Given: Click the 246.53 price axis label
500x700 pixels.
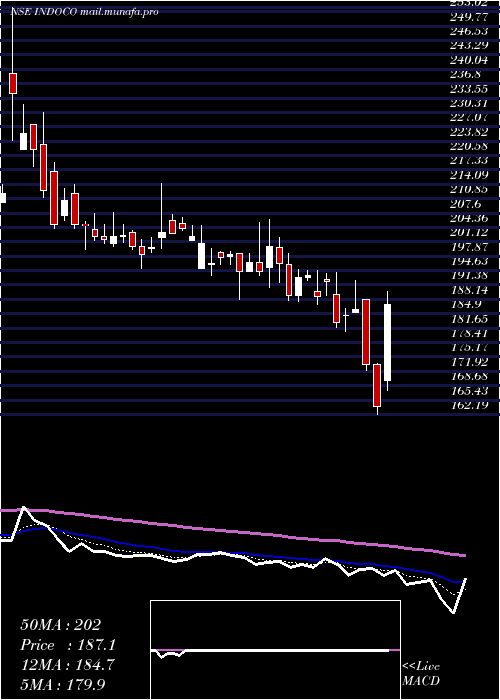Looking at the screenshot, I should 471,32.
